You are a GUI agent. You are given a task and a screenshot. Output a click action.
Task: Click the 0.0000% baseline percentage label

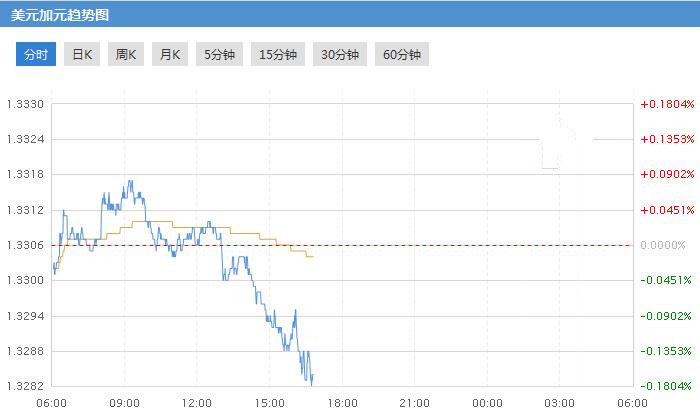click(x=669, y=245)
